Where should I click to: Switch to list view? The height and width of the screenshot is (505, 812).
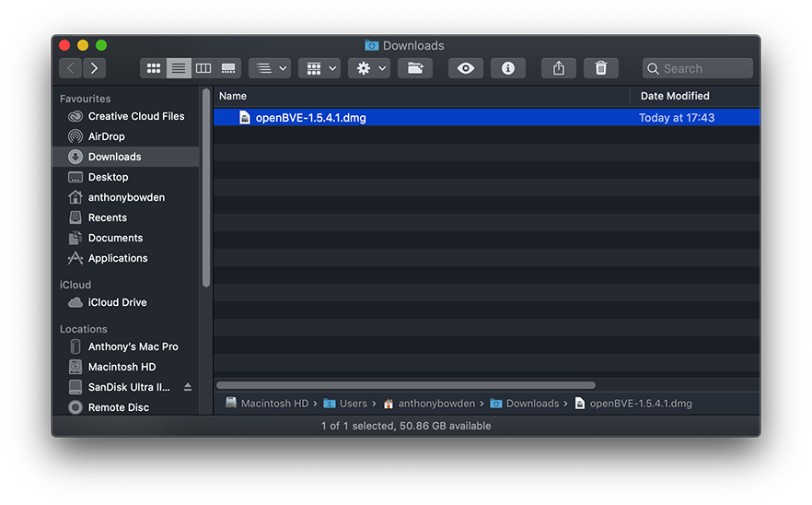(179, 68)
